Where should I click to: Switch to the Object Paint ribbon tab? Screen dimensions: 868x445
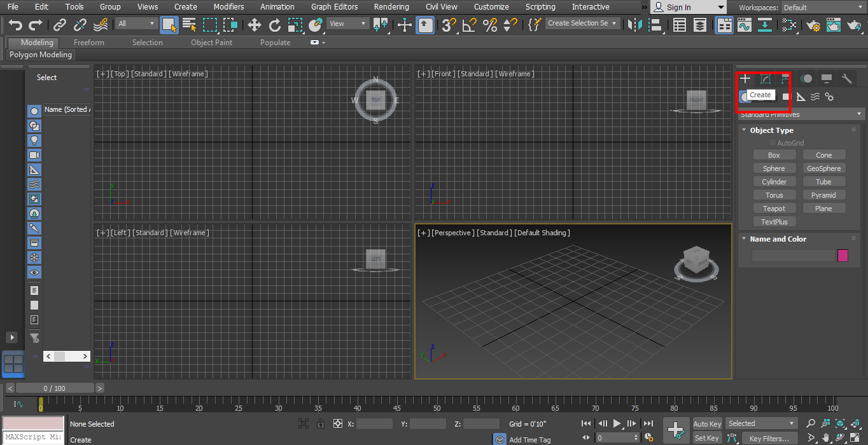(x=212, y=42)
